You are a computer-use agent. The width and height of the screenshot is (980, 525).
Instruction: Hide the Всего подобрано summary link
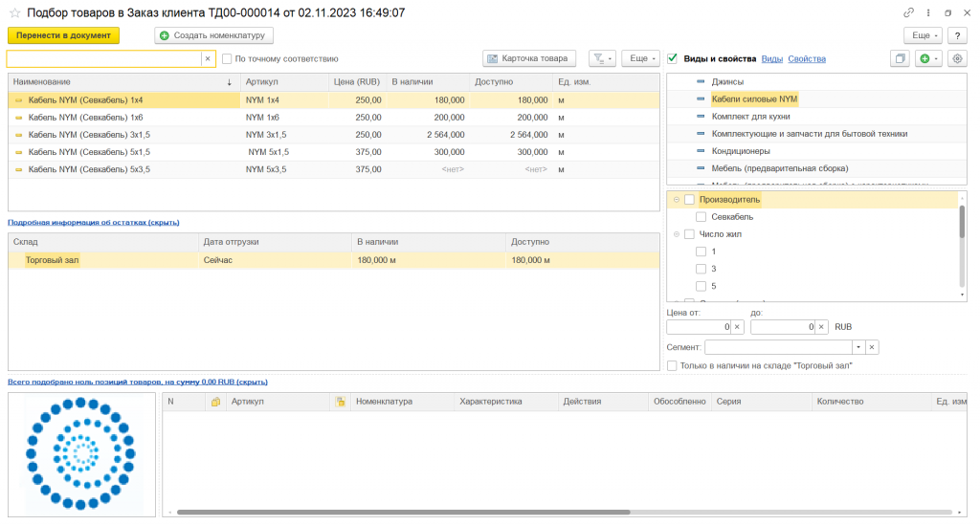pyautogui.click(x=138, y=382)
